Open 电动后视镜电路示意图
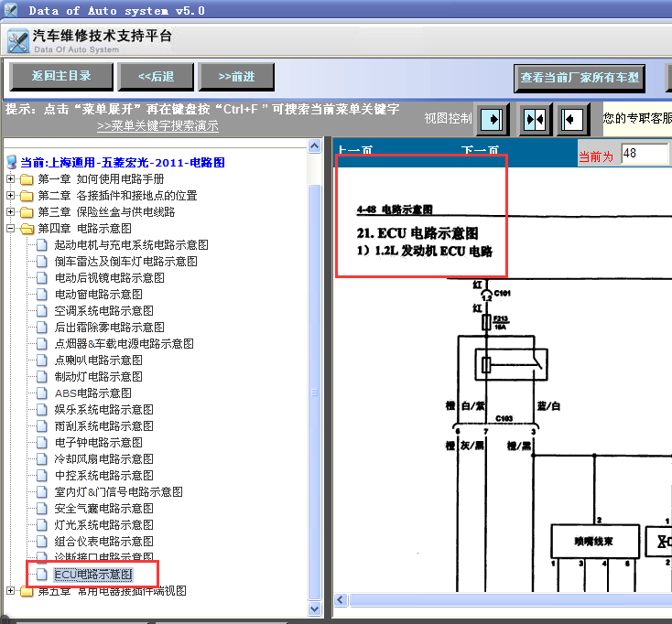Image resolution: width=672 pixels, height=624 pixels. 109,278
